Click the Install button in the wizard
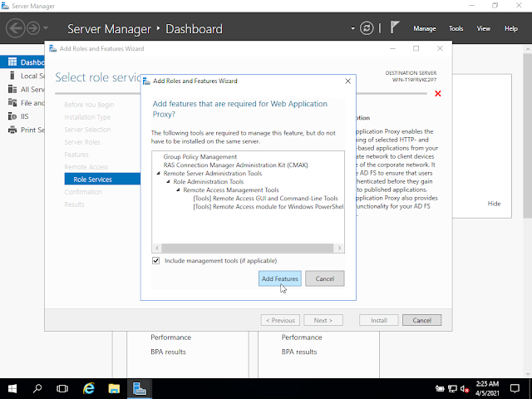The width and height of the screenshot is (532, 399). click(x=379, y=320)
